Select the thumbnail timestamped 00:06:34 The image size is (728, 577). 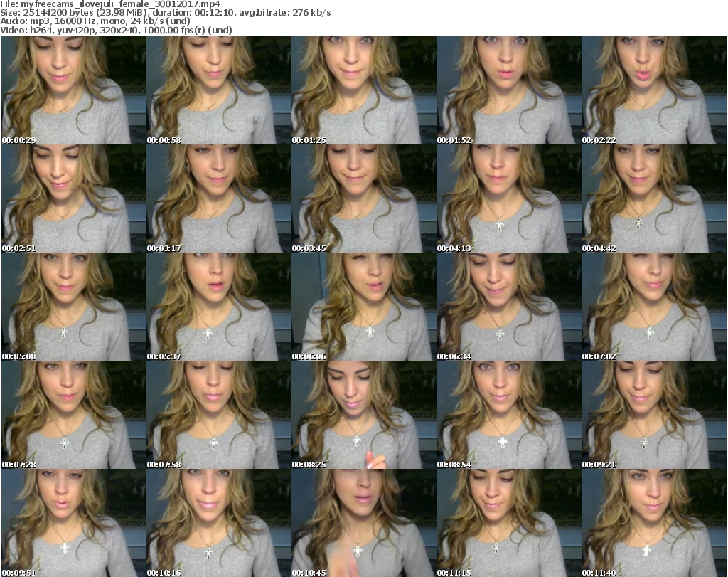(x=509, y=307)
